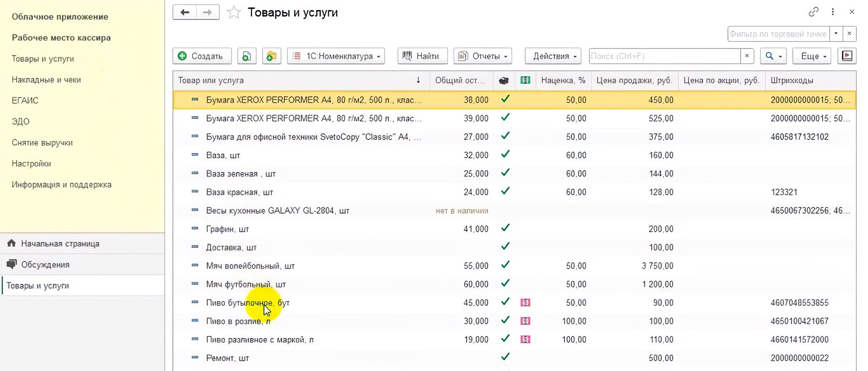Click the нет в наличии cell
Image resolution: width=868 pixels, height=371 pixels.
click(x=462, y=210)
